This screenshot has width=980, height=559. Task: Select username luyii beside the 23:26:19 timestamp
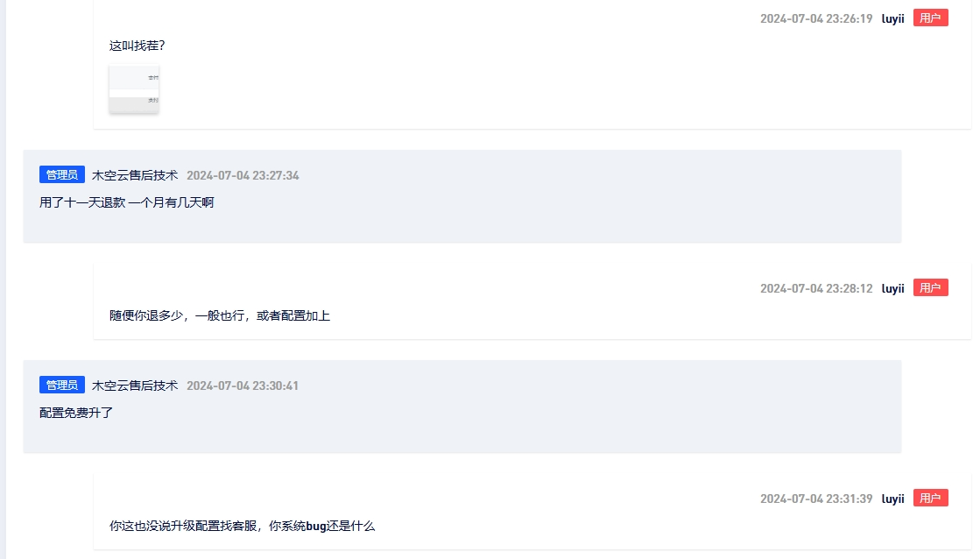(x=892, y=18)
